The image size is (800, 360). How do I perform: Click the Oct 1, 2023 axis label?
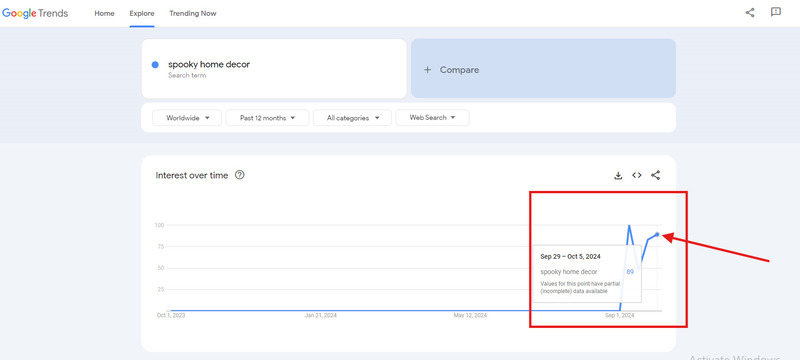171,316
